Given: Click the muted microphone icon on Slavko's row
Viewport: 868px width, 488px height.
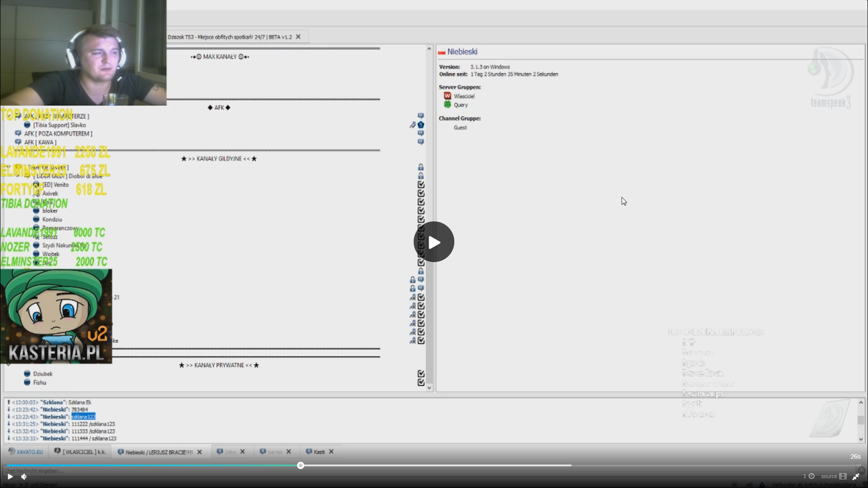Looking at the screenshot, I should tap(413, 125).
